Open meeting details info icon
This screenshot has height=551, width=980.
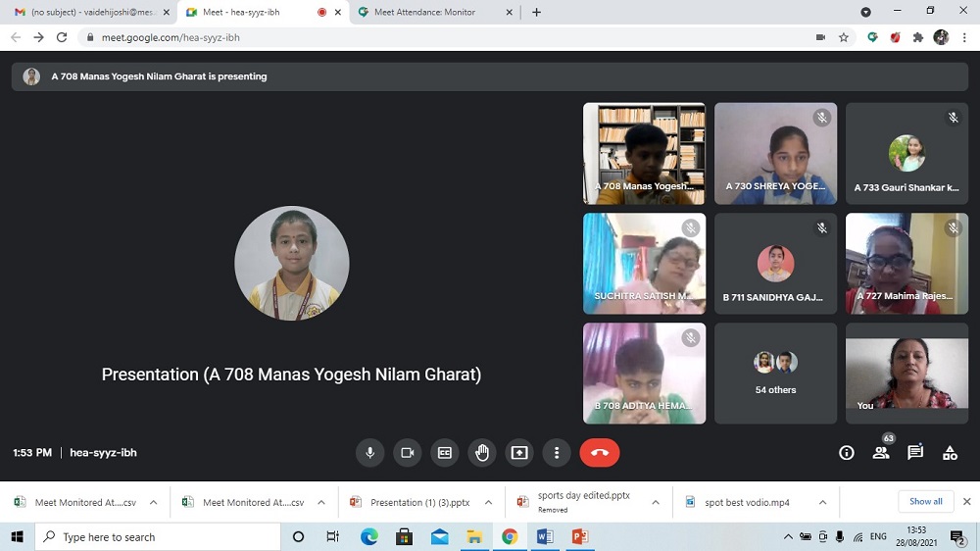click(847, 453)
